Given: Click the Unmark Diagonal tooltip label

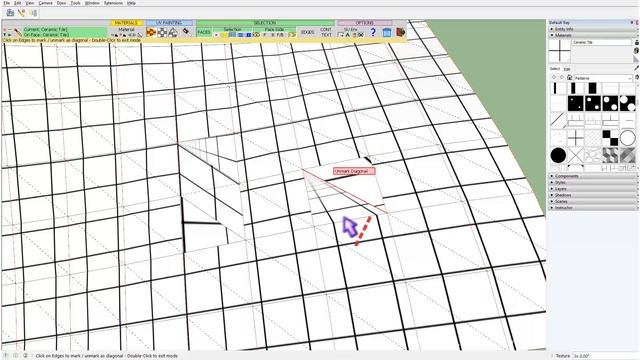Looking at the screenshot, I should (354, 171).
